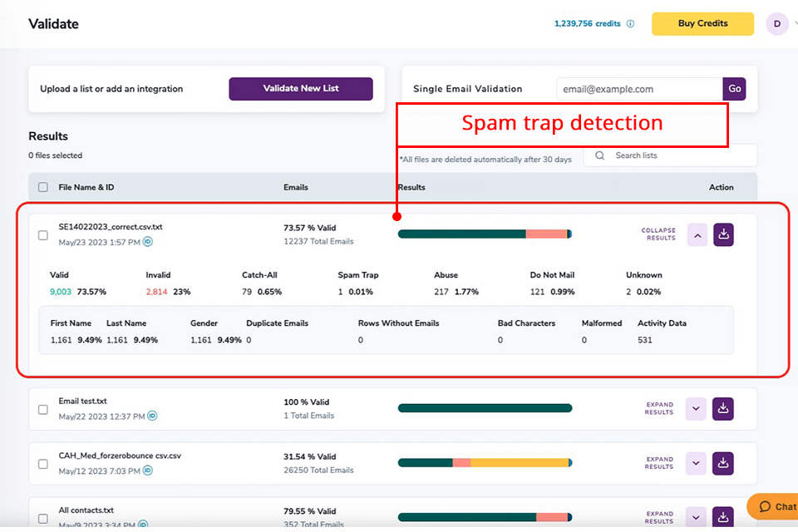Click the Buy Credits button
The width and height of the screenshot is (798, 532).
pyautogui.click(x=702, y=24)
